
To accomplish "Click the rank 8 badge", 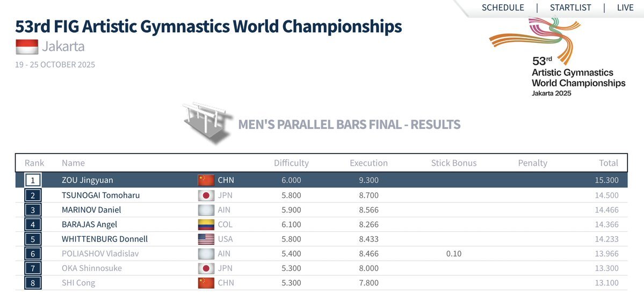I will point(33,283).
